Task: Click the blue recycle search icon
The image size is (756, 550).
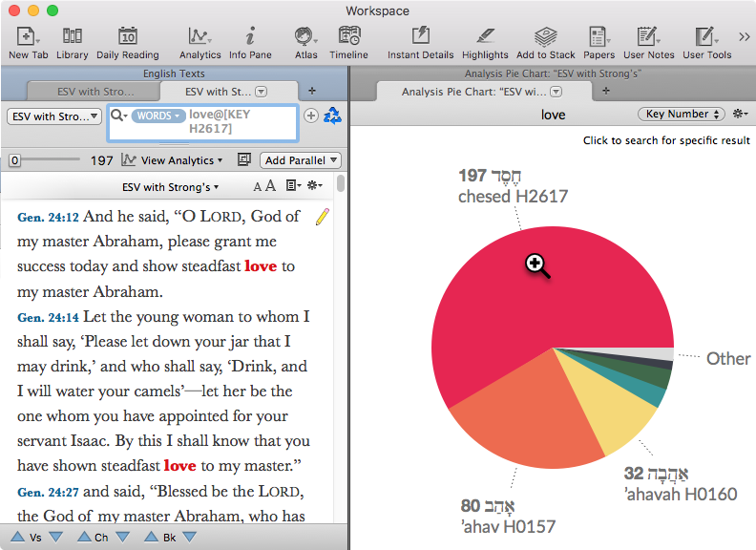Action: click(332, 116)
